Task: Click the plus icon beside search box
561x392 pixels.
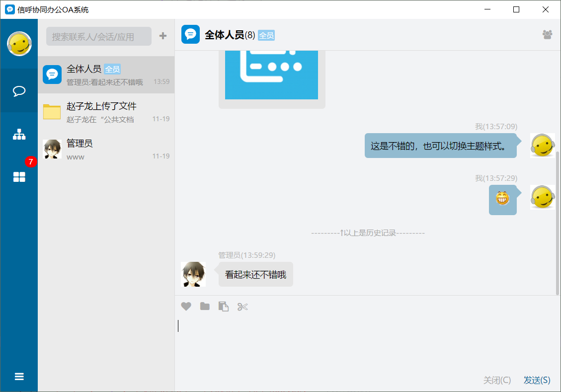Action: click(162, 36)
